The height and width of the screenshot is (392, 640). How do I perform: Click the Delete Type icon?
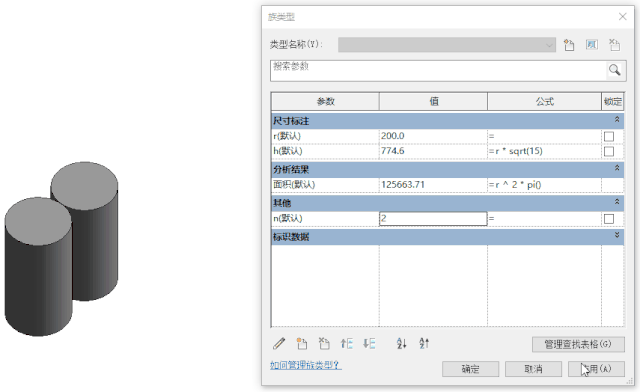click(x=614, y=45)
